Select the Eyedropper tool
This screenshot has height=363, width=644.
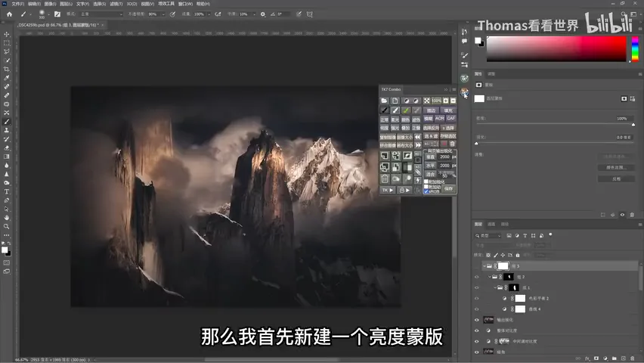(7, 78)
